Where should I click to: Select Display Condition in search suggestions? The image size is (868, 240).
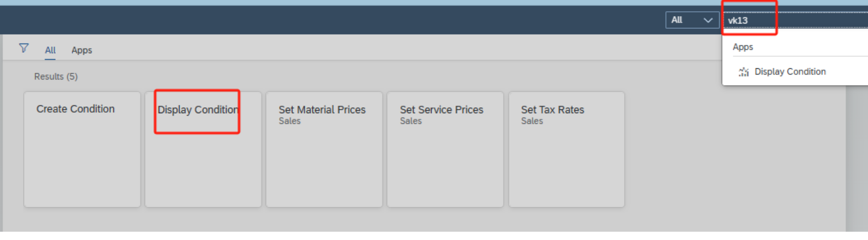[790, 72]
